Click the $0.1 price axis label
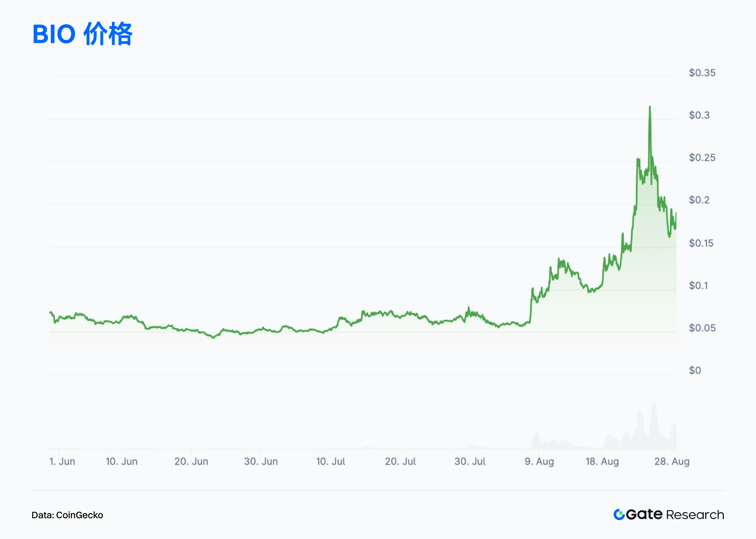The image size is (756, 539). point(698,286)
